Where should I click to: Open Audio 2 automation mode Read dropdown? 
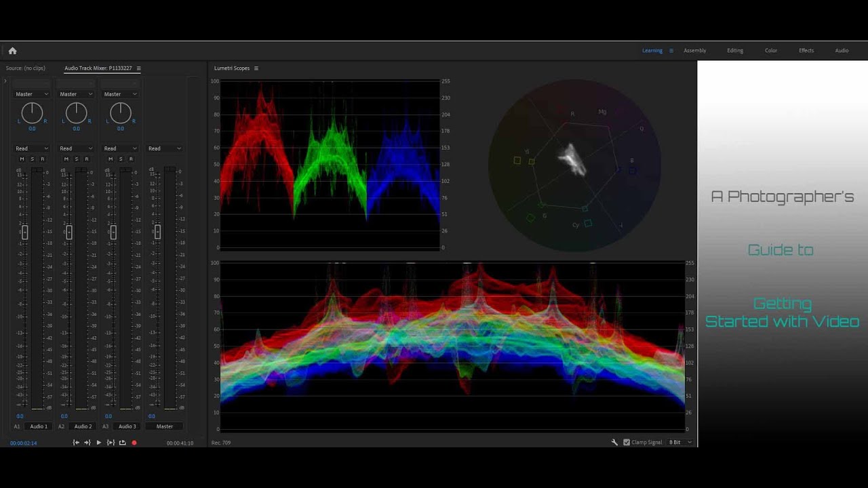pos(76,148)
